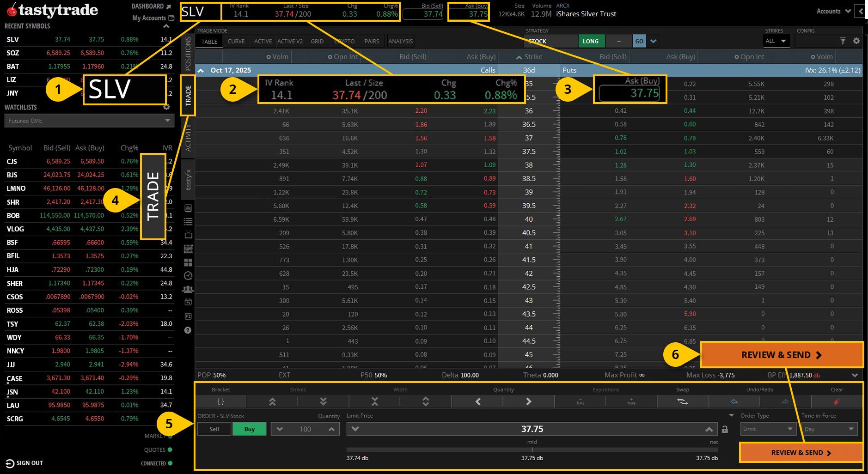Viewport: 868px width, 474px height.
Task: Click the filter icon in the CONFIG box
Action: 842,41
